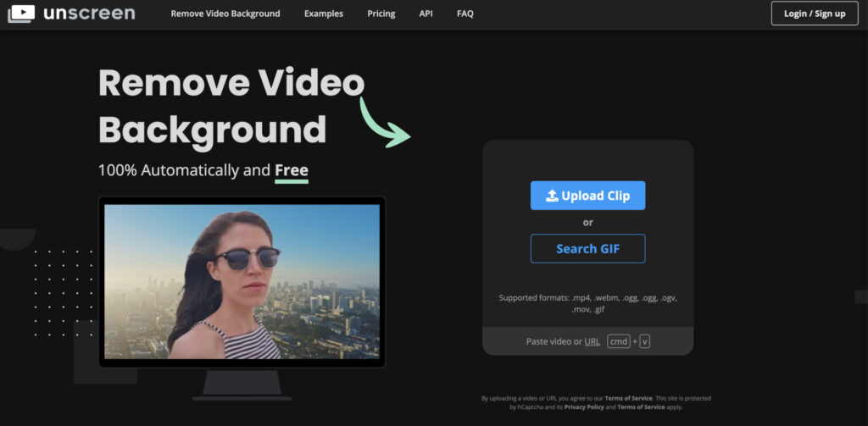Open Terms of Service link before 'apply'
This screenshot has width=868, height=426.
(641, 407)
